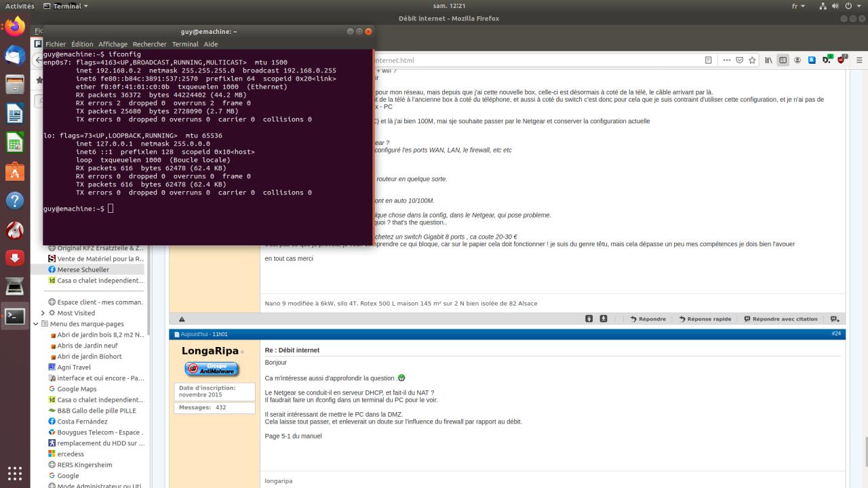Open Ubuntu Software store from the dock
The width and height of the screenshot is (868, 488).
click(x=15, y=172)
